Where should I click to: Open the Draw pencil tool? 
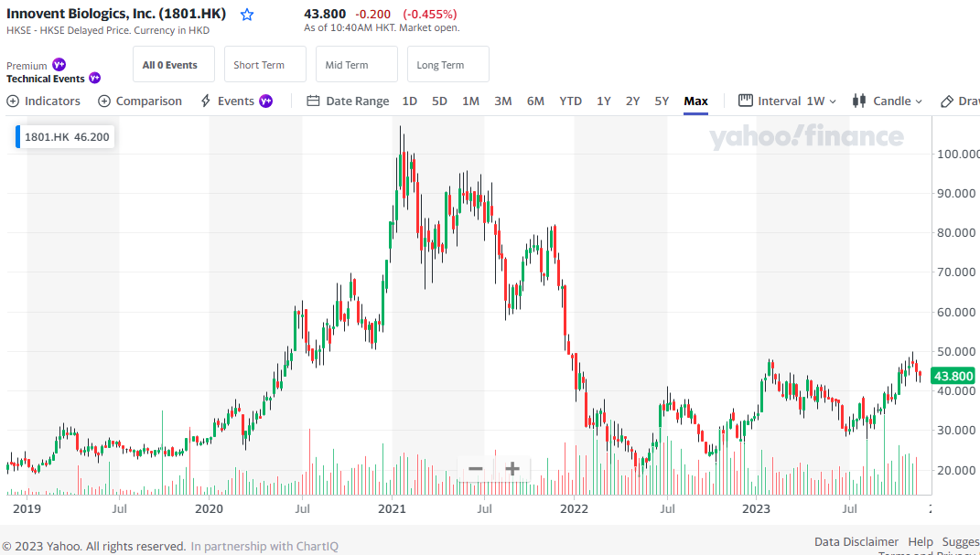click(947, 101)
